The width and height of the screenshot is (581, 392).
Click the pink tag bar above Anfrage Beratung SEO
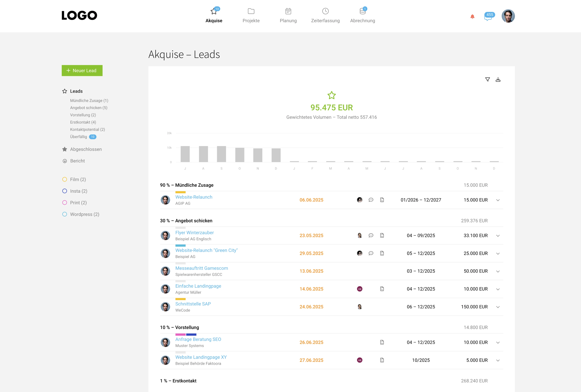coord(180,334)
